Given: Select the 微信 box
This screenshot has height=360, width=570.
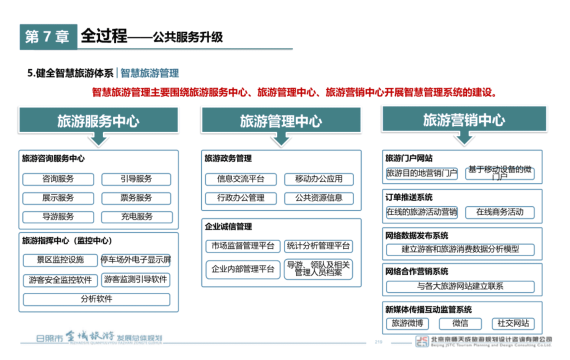Looking at the screenshot, I should (460, 324).
